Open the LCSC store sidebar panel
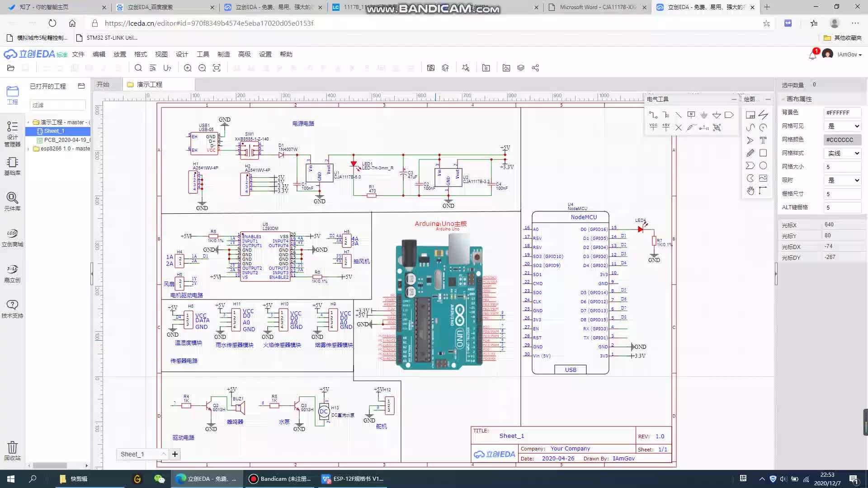This screenshot has height=488, width=868. click(x=12, y=237)
